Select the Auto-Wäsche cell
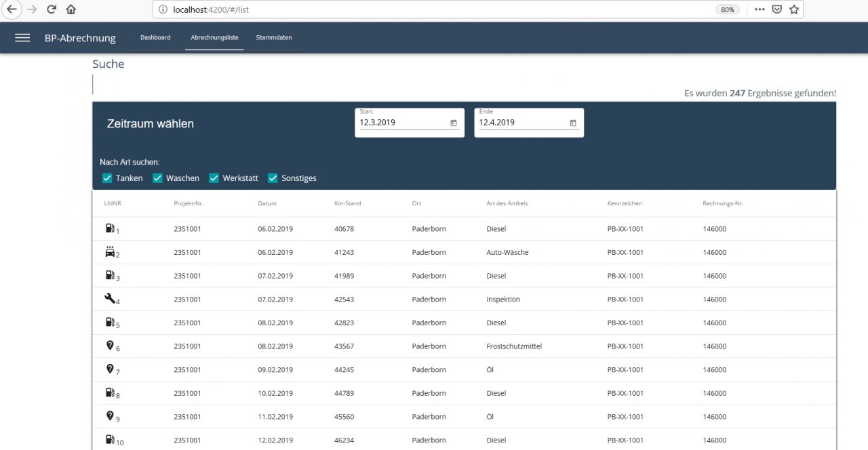 click(507, 252)
